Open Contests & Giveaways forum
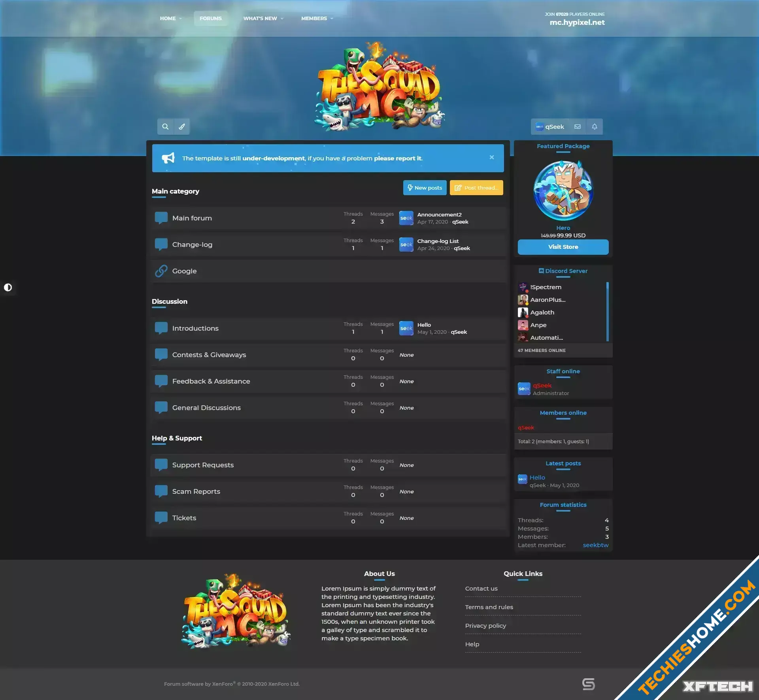The width and height of the screenshot is (759, 700). [209, 355]
